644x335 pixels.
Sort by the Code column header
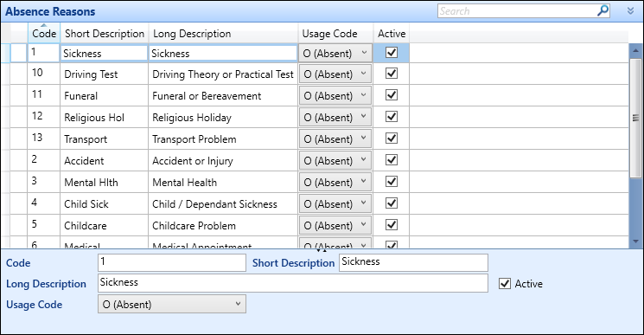pyautogui.click(x=44, y=33)
